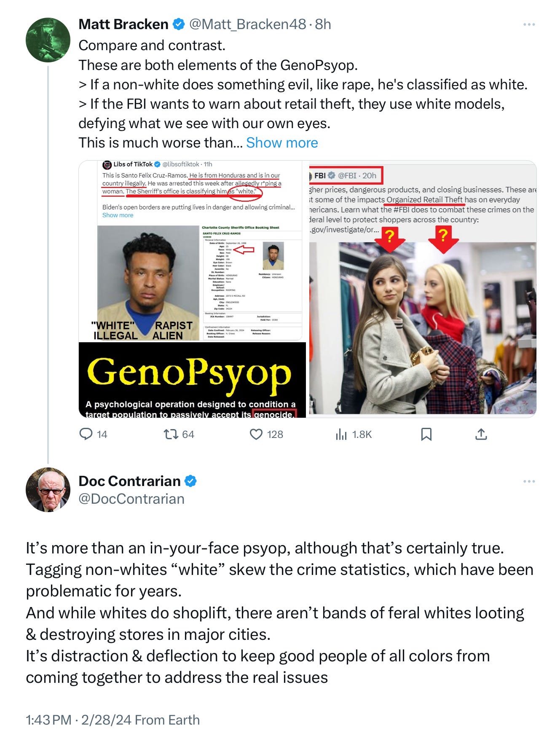
Task: Bookmark the Matt Bracken tweet
Action: click(426, 434)
